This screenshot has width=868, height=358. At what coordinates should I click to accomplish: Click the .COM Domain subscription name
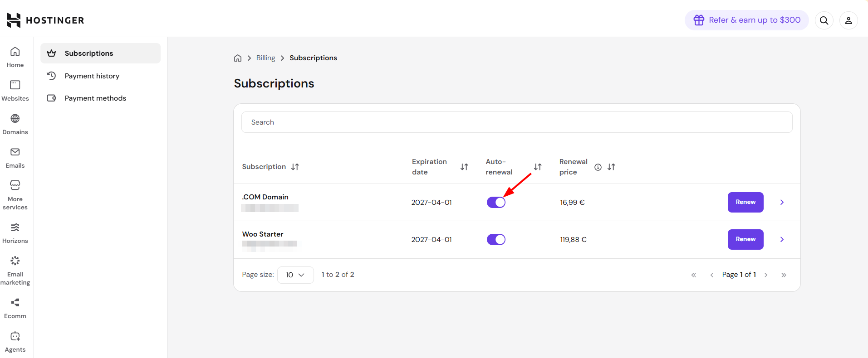tap(265, 197)
